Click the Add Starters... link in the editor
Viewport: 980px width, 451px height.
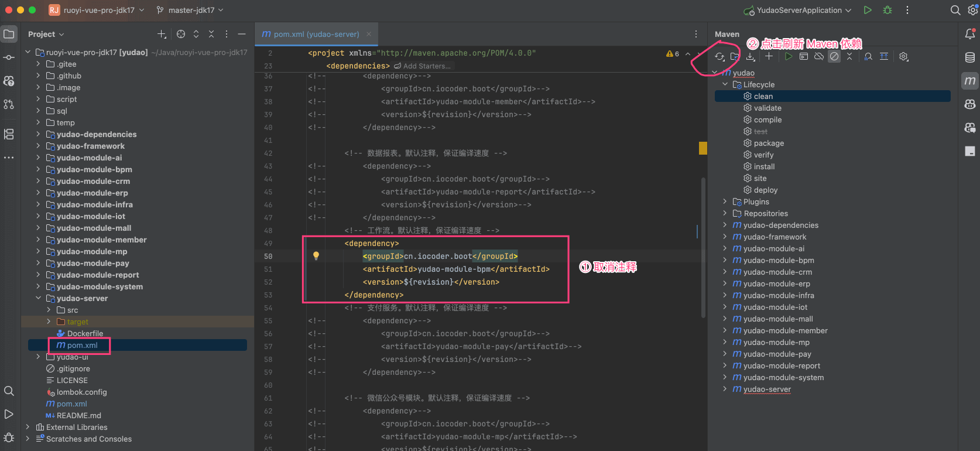tap(427, 66)
